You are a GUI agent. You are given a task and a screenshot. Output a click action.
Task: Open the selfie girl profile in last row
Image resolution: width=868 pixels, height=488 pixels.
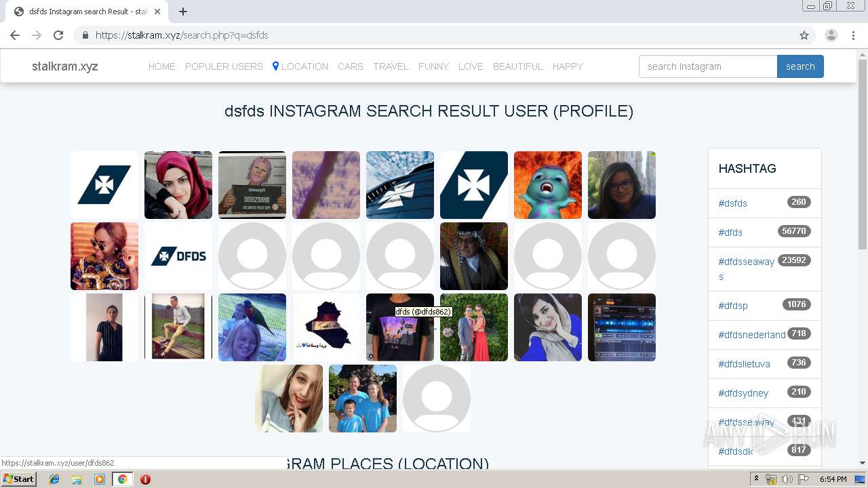pyautogui.click(x=289, y=399)
